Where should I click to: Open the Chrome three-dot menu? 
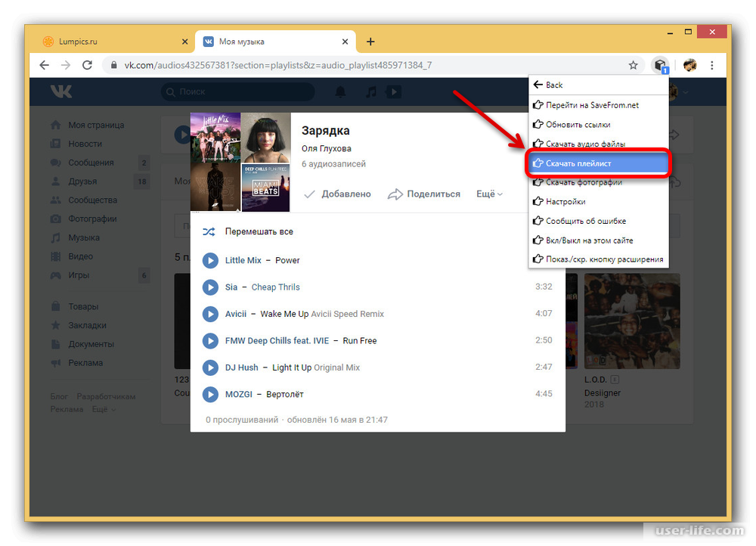[x=712, y=65]
